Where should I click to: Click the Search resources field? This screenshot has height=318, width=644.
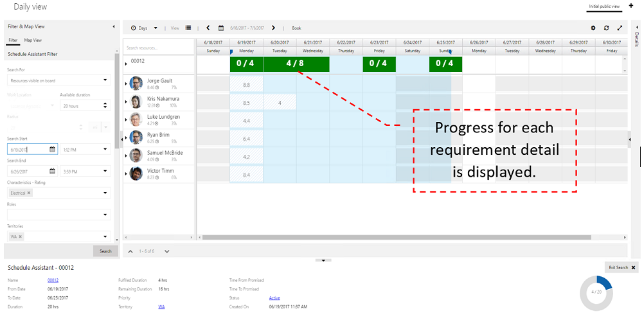pyautogui.click(x=159, y=48)
